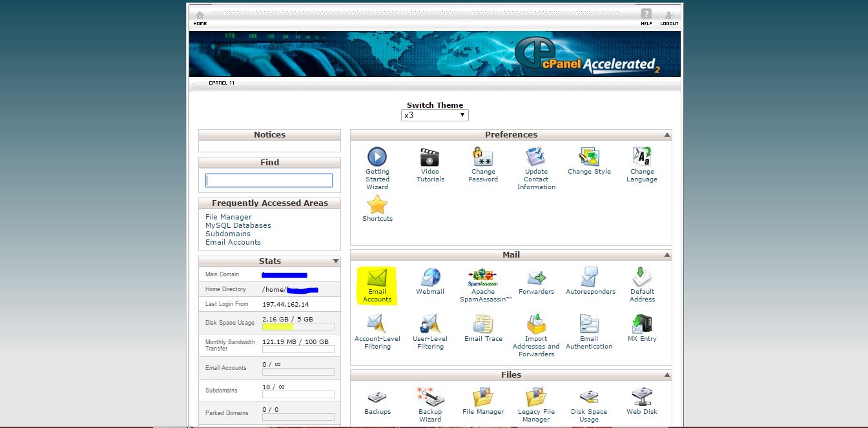
Task: Open Web Disk
Action: point(642,402)
